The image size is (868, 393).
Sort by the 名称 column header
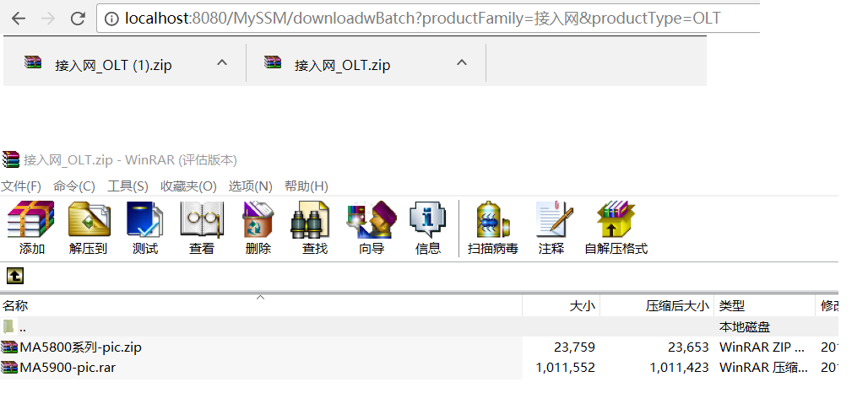tap(261, 305)
